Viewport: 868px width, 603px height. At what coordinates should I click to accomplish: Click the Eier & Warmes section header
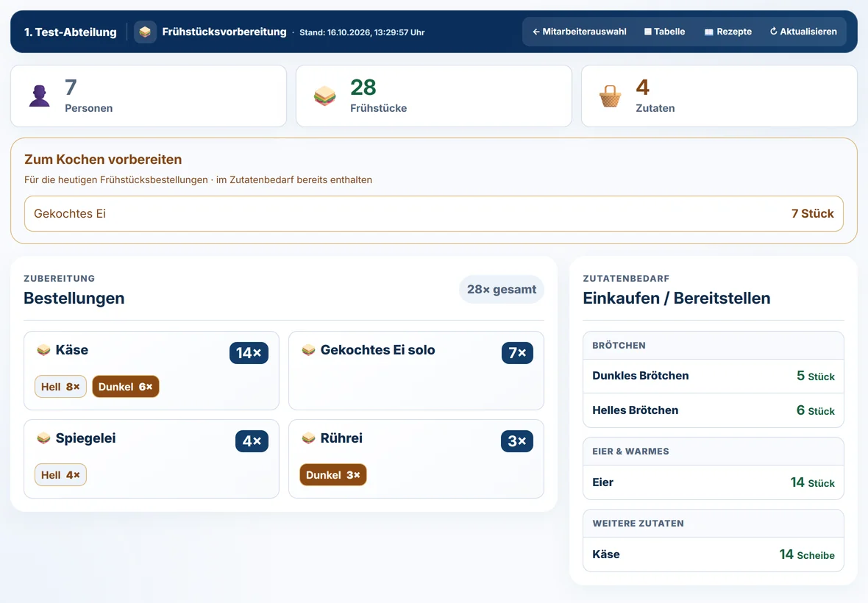714,452
